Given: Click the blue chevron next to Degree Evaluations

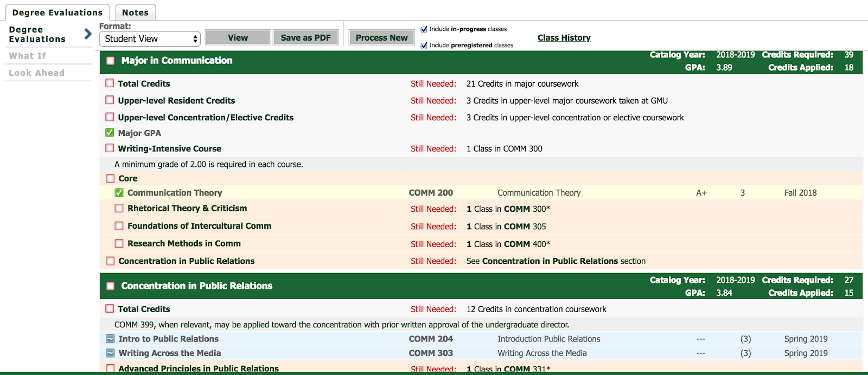Looking at the screenshot, I should pos(88,34).
